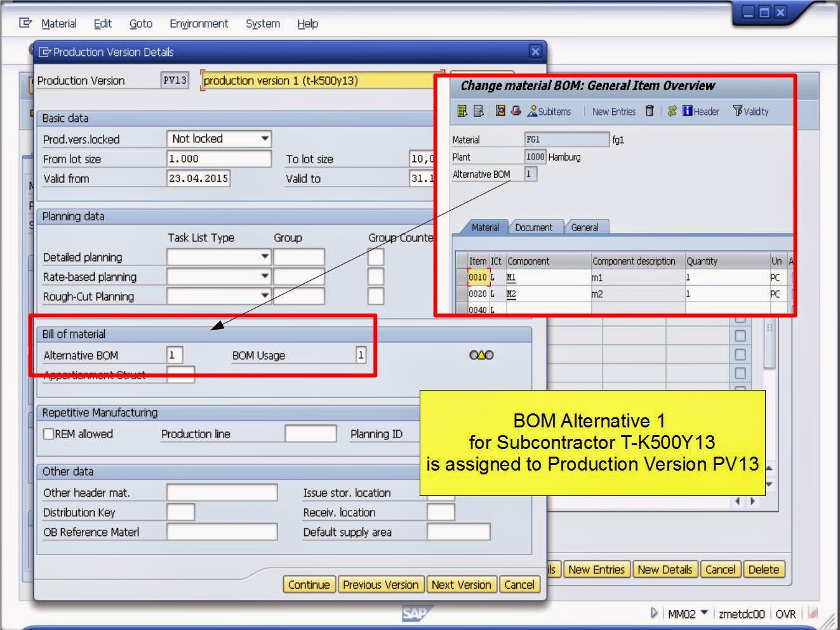
Task: Click the trash icon to delete BOM entry
Action: [650, 111]
